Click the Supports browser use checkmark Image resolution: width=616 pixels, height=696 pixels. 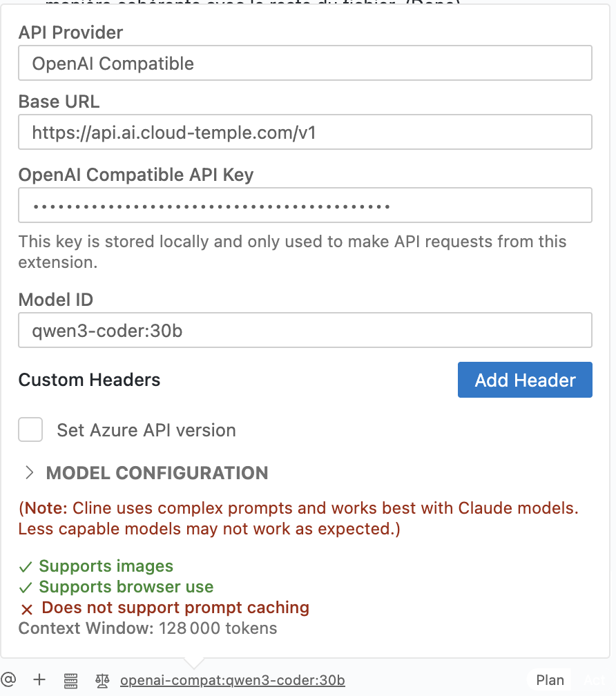click(26, 588)
